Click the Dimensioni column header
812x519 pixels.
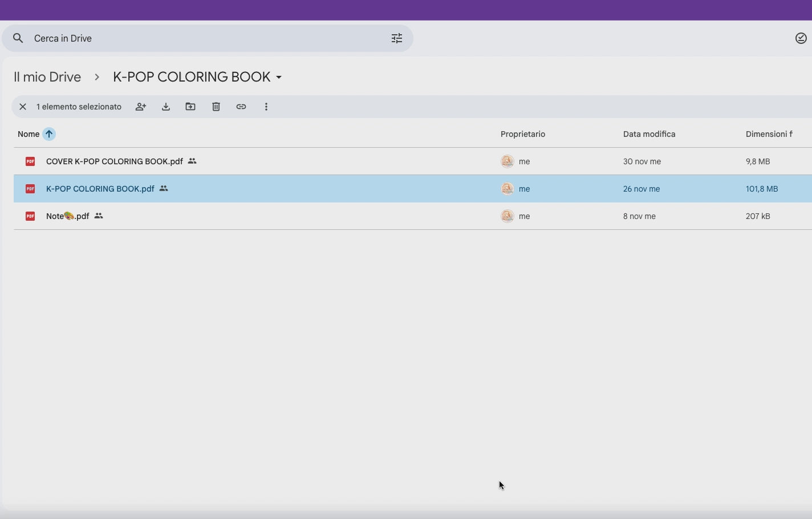tap(769, 134)
